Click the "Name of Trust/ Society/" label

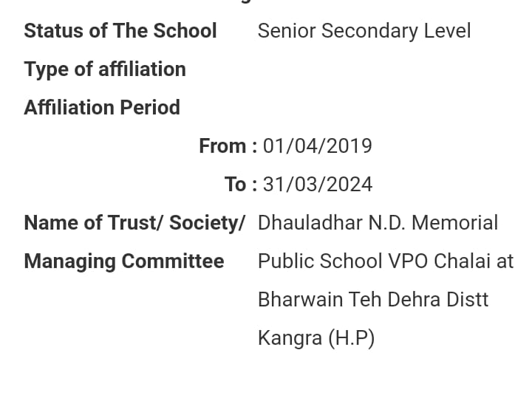[x=134, y=223]
